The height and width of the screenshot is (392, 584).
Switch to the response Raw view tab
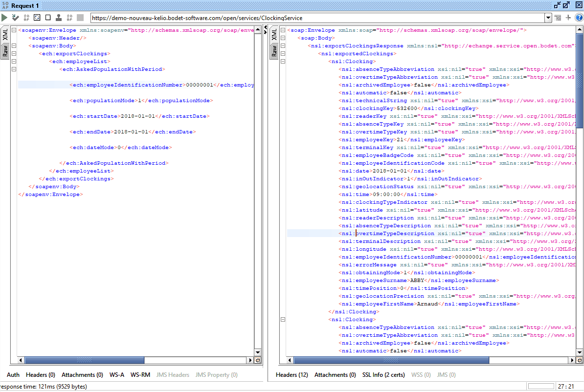click(274, 51)
